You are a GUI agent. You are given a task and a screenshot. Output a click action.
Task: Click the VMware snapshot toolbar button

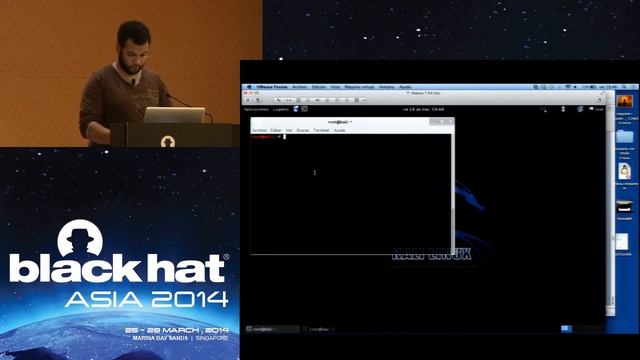[x=258, y=100]
